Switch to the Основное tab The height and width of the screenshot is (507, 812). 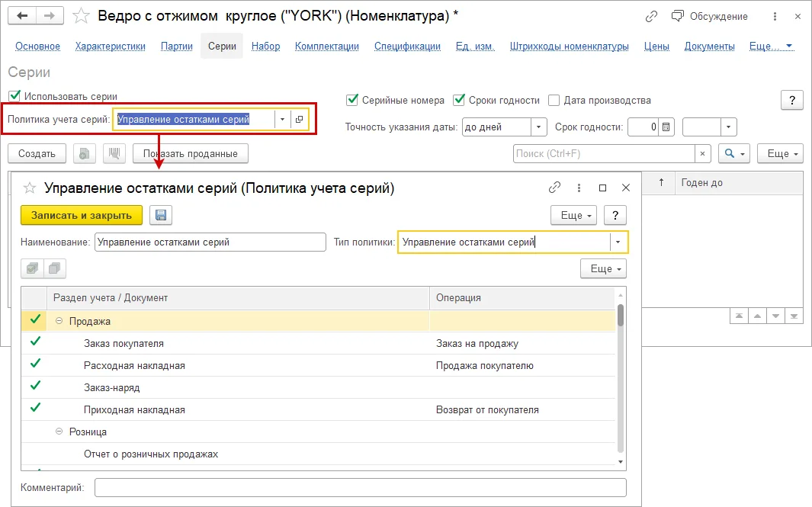(38, 46)
